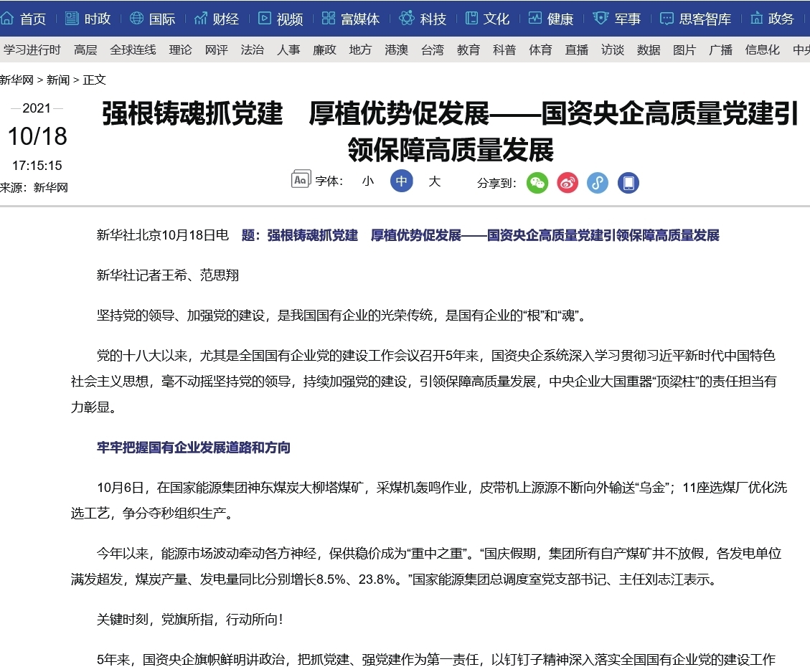Open the 时政 section
The height and width of the screenshot is (672, 810).
coord(97,19)
